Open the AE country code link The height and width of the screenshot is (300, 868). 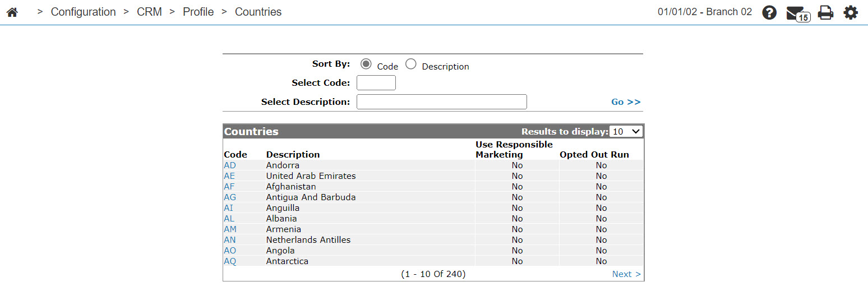tap(230, 176)
